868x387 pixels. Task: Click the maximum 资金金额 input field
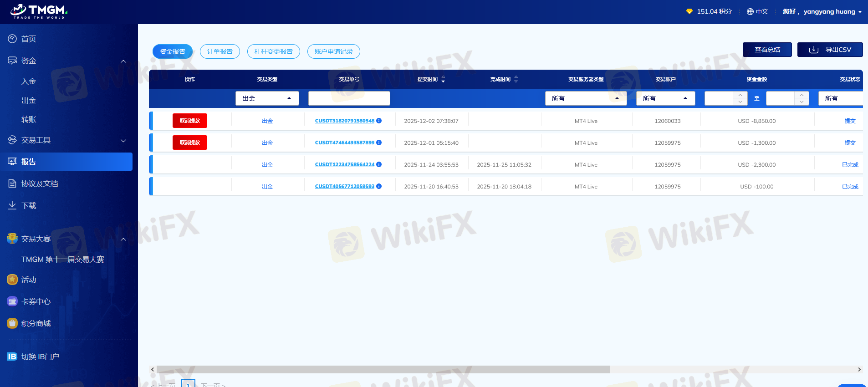click(x=781, y=98)
